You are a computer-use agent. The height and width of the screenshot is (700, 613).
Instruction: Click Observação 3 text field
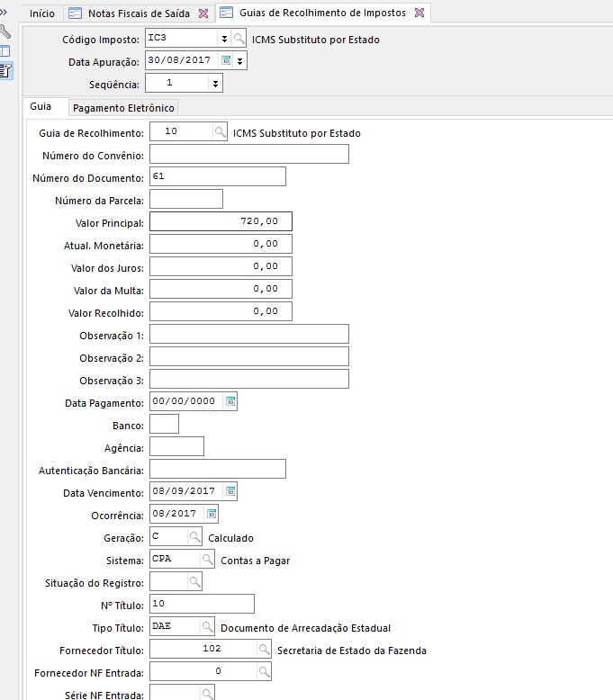249,379
